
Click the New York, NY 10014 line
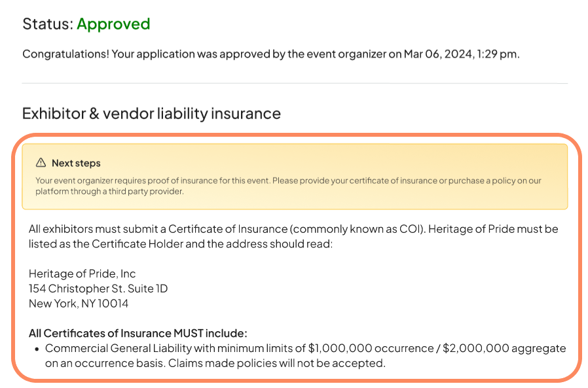pyautogui.click(x=79, y=304)
